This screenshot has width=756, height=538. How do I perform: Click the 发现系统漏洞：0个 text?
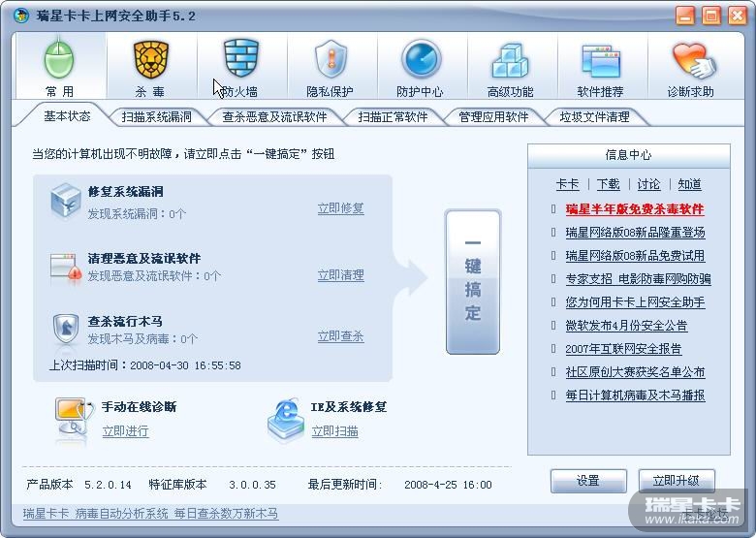(137, 213)
